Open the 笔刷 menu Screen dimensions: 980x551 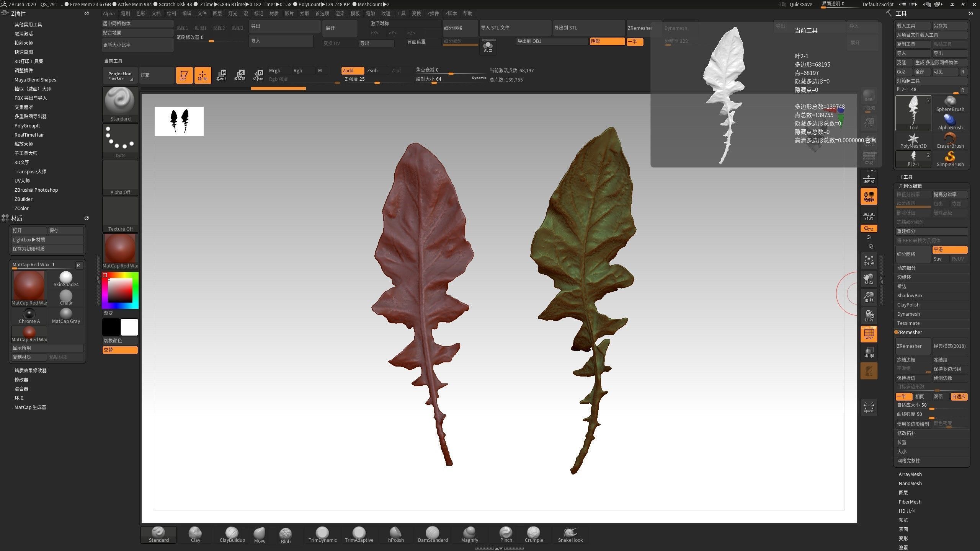pos(126,13)
